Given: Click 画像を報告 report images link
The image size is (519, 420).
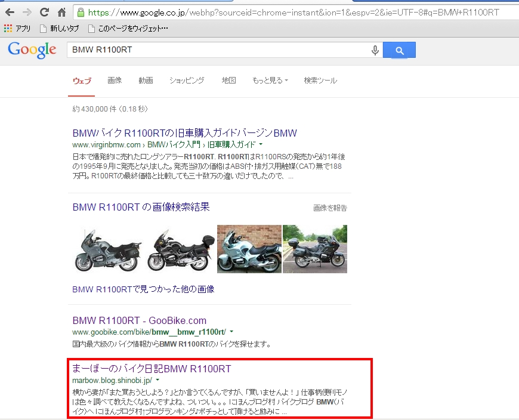Looking at the screenshot, I should pyautogui.click(x=330, y=208).
